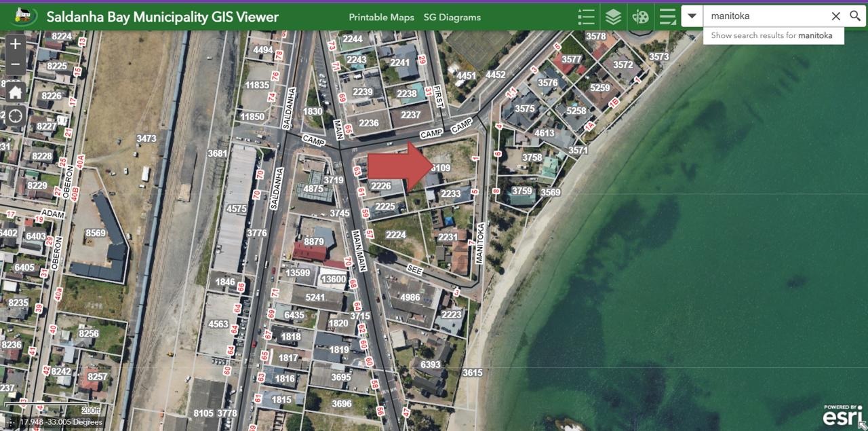Select parcel label 3577
The image size is (868, 431).
click(x=571, y=59)
